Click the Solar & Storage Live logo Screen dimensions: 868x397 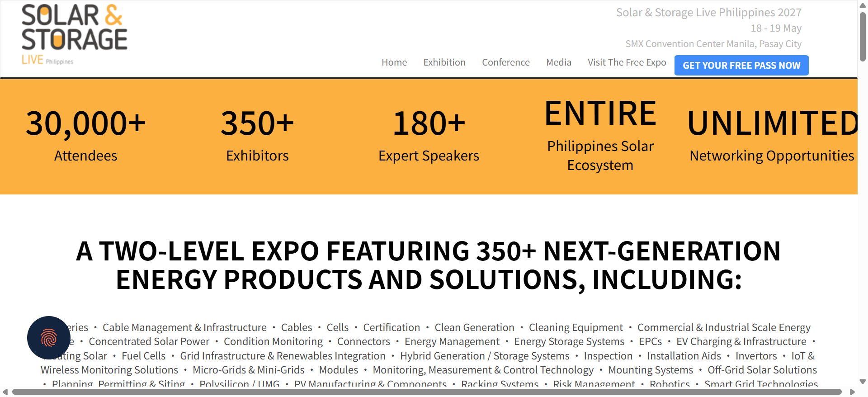[x=75, y=35]
